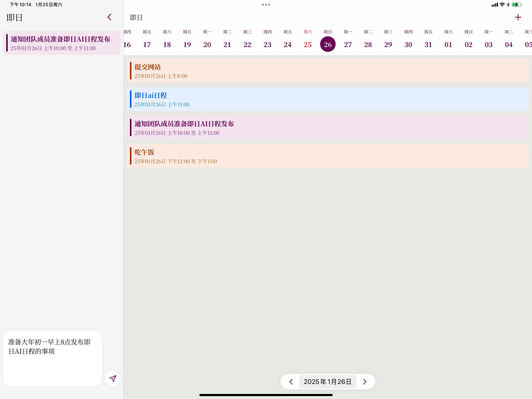Tap the send paper-plane icon
Screen dimensions: 532x399
tap(113, 378)
